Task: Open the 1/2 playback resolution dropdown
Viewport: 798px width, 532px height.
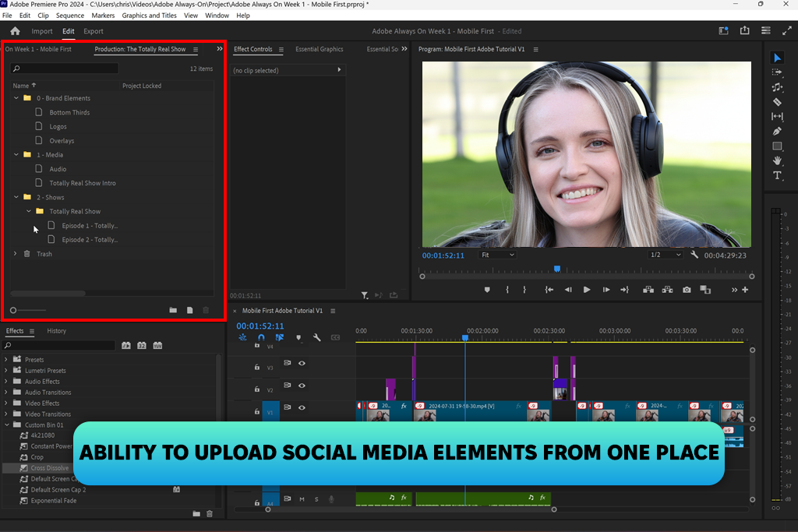Action: tap(665, 255)
